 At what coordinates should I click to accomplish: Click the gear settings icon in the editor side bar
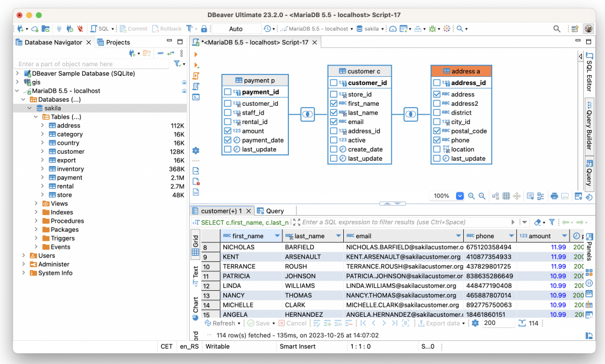click(196, 151)
